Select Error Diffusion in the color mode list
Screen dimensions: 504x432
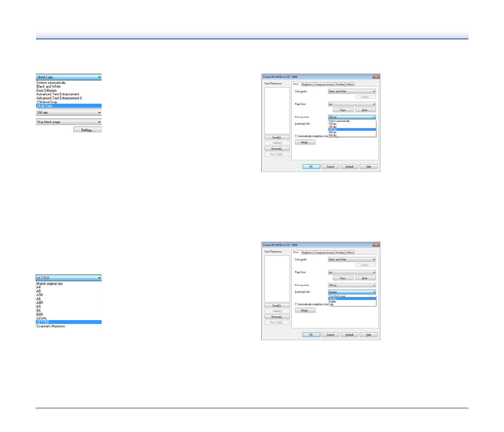(x=47, y=90)
